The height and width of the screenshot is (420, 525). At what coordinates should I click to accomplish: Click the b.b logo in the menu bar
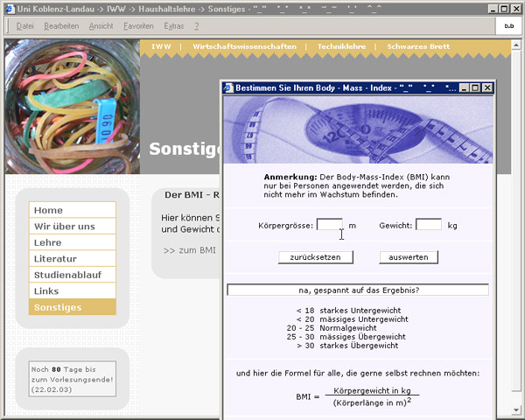click(x=508, y=26)
